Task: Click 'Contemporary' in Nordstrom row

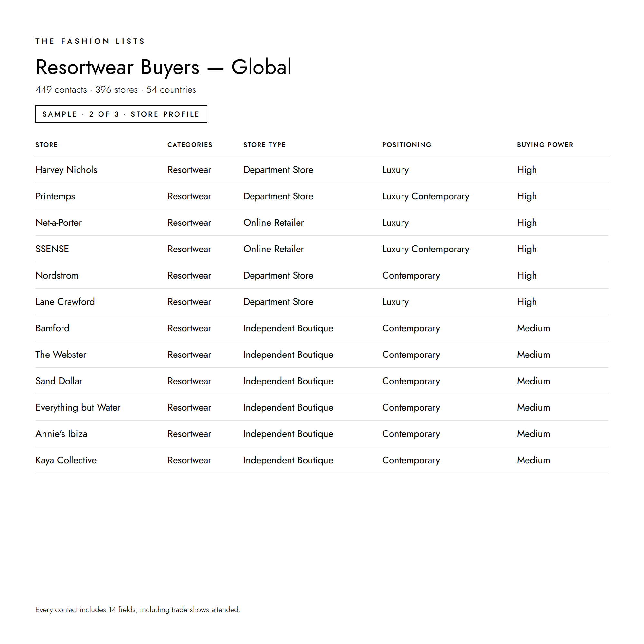Action: pyautogui.click(x=411, y=275)
